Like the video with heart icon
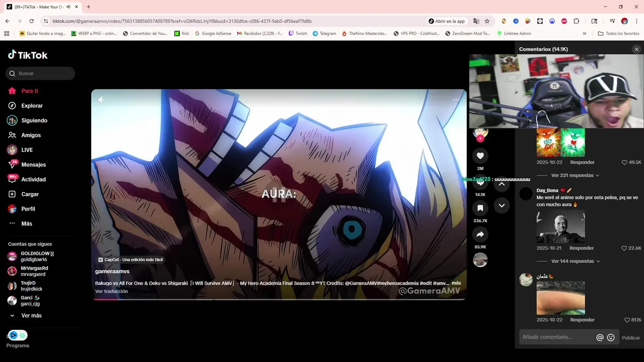Viewport: 644px width, 362px height. point(480,156)
